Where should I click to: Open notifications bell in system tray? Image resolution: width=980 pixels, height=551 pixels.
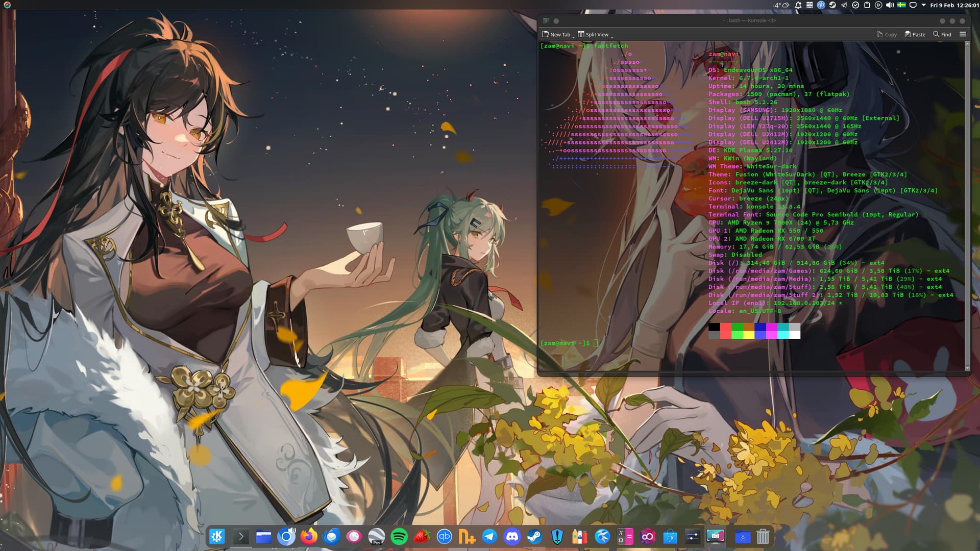pos(798,5)
